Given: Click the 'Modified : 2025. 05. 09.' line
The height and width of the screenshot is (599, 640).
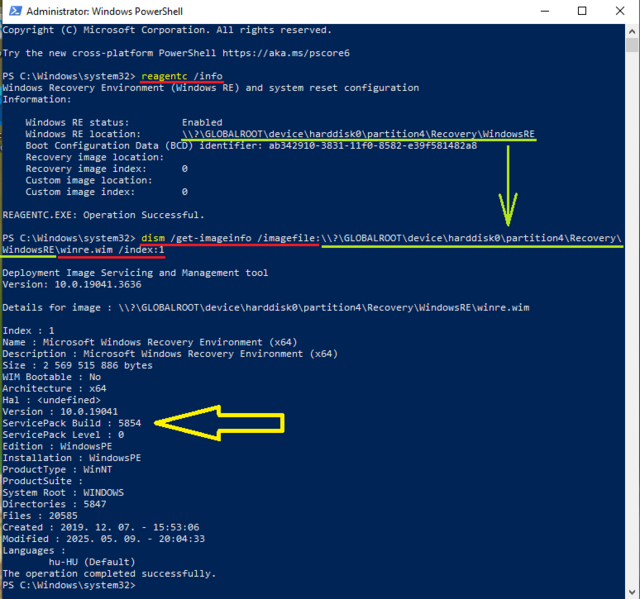Looking at the screenshot, I should (x=104, y=539).
